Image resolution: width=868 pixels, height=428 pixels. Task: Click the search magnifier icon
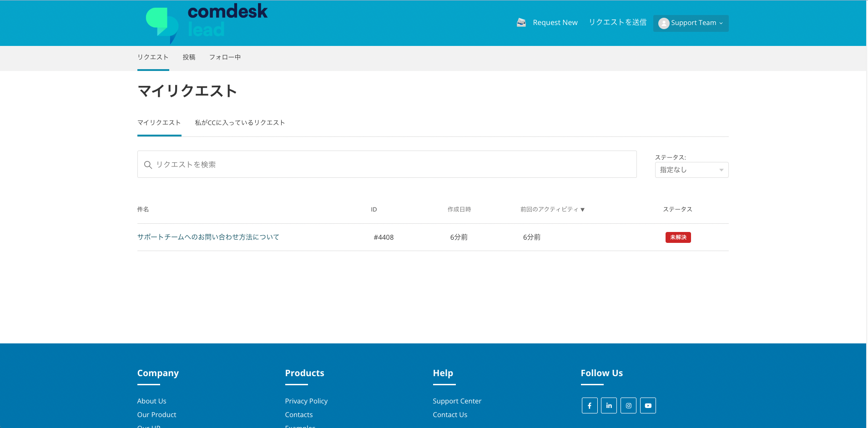148,165
